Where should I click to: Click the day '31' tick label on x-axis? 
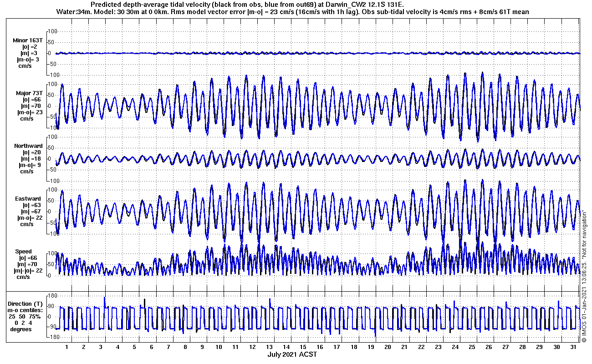pos(573,347)
